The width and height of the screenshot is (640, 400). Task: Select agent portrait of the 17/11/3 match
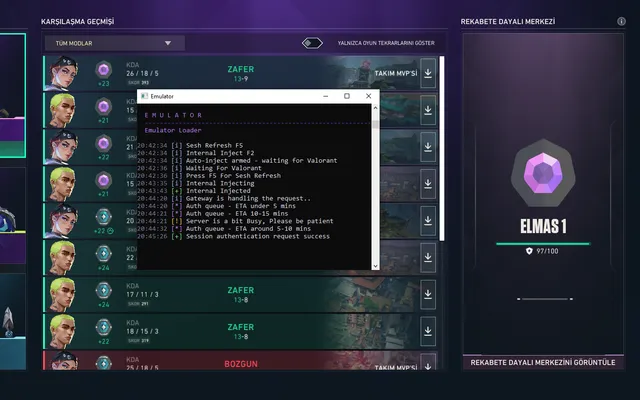(62, 294)
